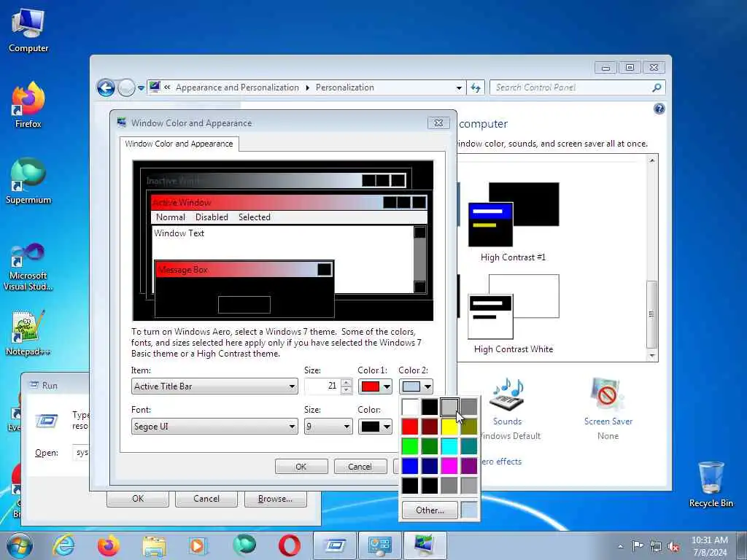This screenshot has height=560, width=747.
Task: Go back in Control Panel window
Action: point(106,87)
